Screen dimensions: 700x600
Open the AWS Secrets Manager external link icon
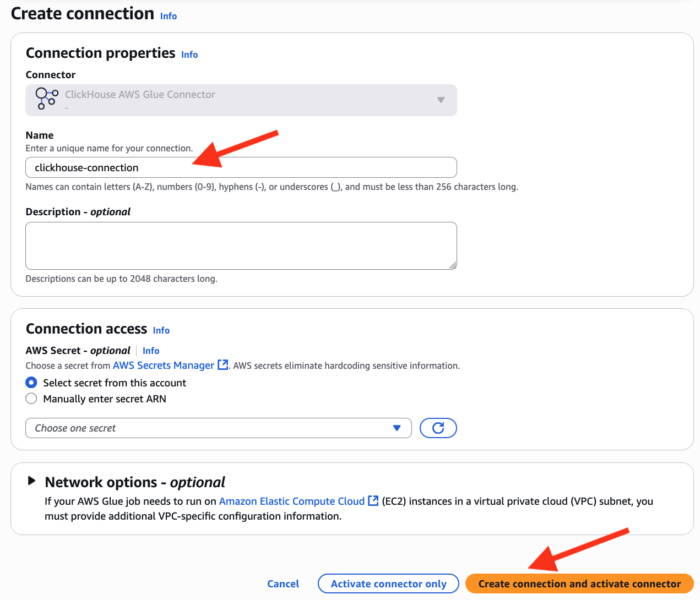tap(223, 365)
